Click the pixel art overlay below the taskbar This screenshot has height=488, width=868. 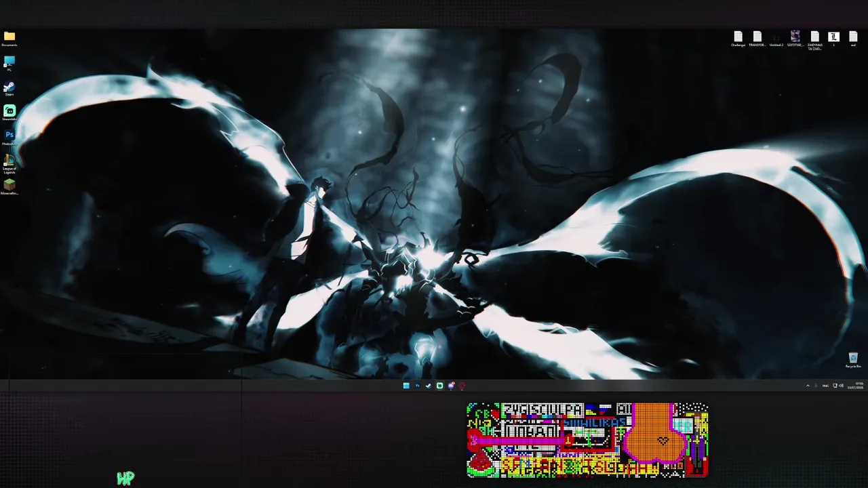tap(587, 440)
